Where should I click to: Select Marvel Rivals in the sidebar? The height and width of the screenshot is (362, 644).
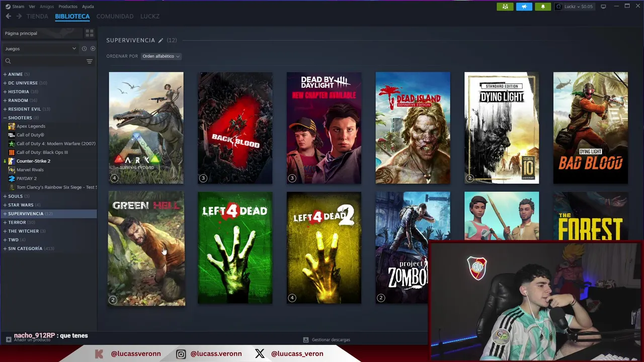tap(30, 170)
